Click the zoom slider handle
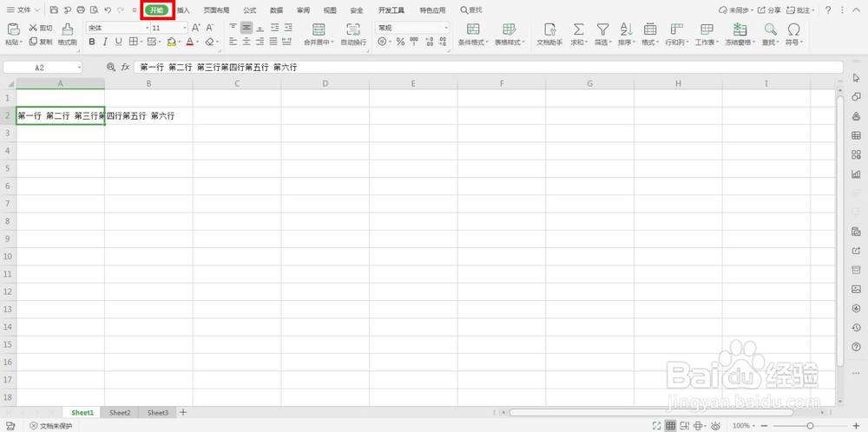 point(810,425)
